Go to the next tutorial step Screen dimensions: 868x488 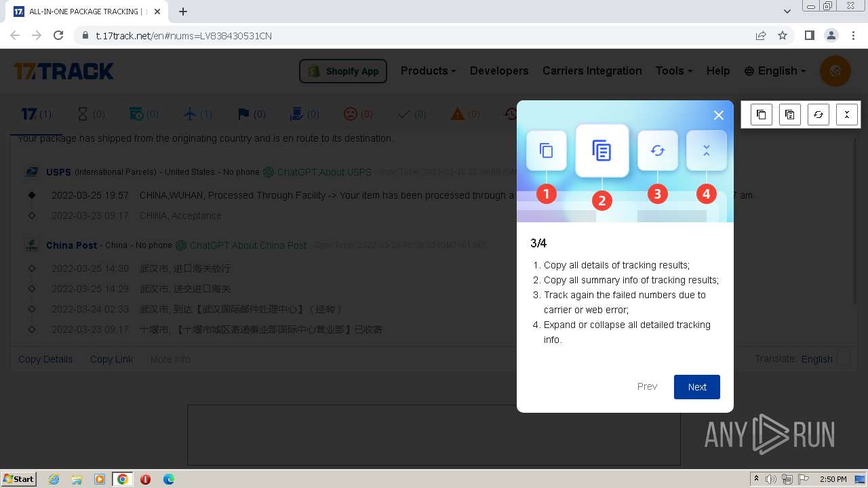[697, 387]
